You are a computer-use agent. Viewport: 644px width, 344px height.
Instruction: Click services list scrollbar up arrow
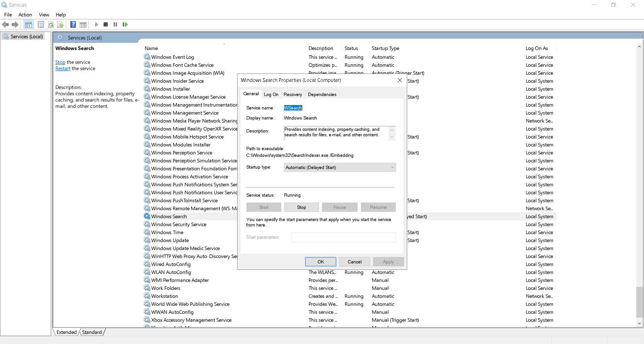click(639, 47)
